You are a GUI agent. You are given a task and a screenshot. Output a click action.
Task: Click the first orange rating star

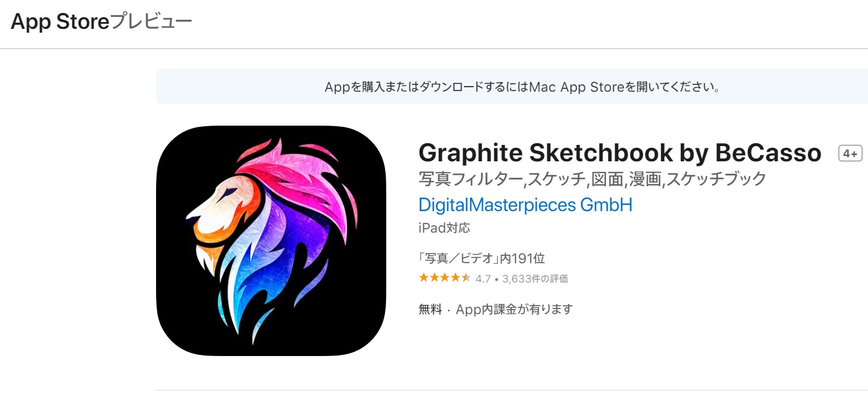click(424, 278)
